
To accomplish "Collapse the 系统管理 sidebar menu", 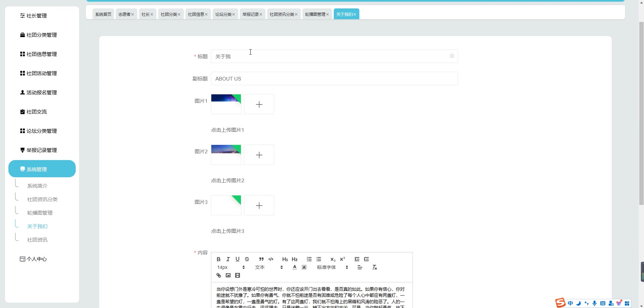I will (42, 169).
